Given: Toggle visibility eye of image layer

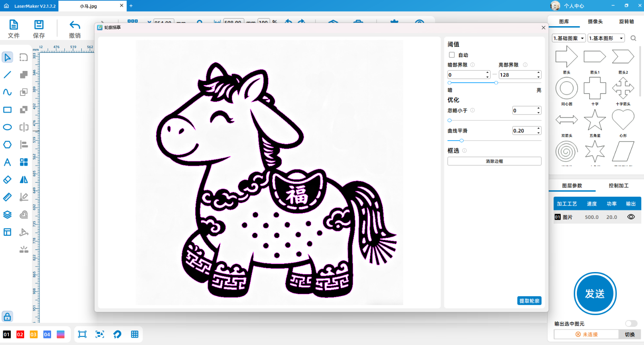Looking at the screenshot, I should [631, 217].
